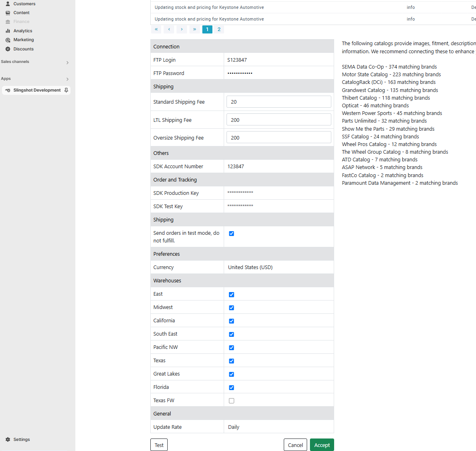Uncheck the Great Lakes warehouse

(232, 374)
